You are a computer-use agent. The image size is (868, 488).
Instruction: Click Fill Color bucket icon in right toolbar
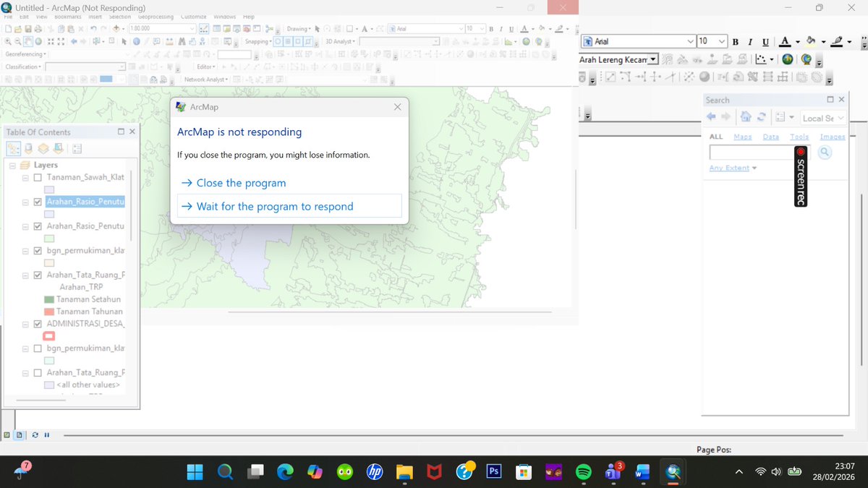811,42
